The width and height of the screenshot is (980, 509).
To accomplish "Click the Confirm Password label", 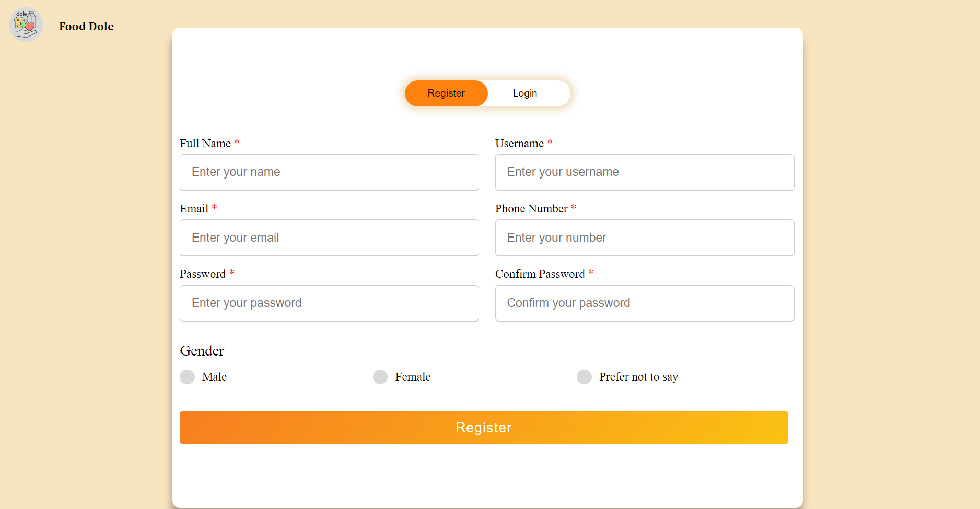I will [540, 274].
